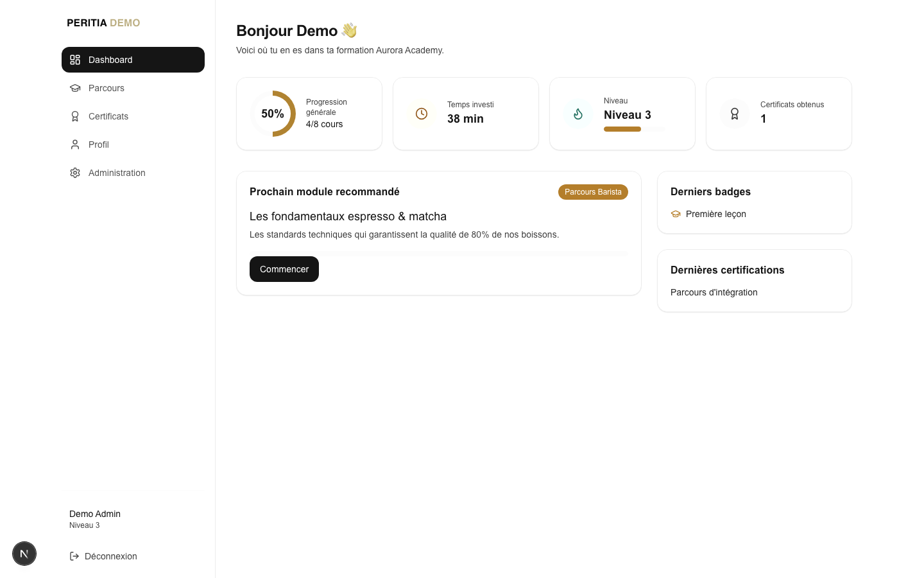The width and height of the screenshot is (924, 578).
Task: Click the Temps investi label
Action: pyautogui.click(x=470, y=105)
